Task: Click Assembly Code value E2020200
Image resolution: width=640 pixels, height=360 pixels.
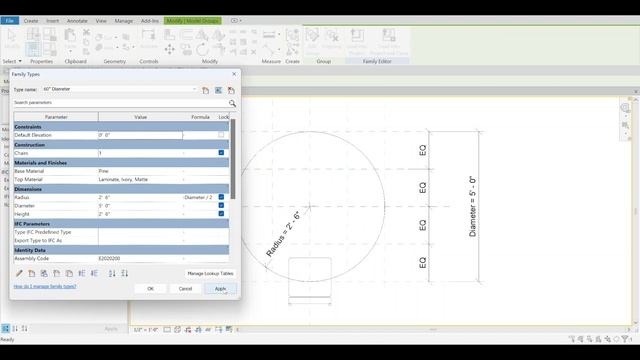Action: (140, 258)
